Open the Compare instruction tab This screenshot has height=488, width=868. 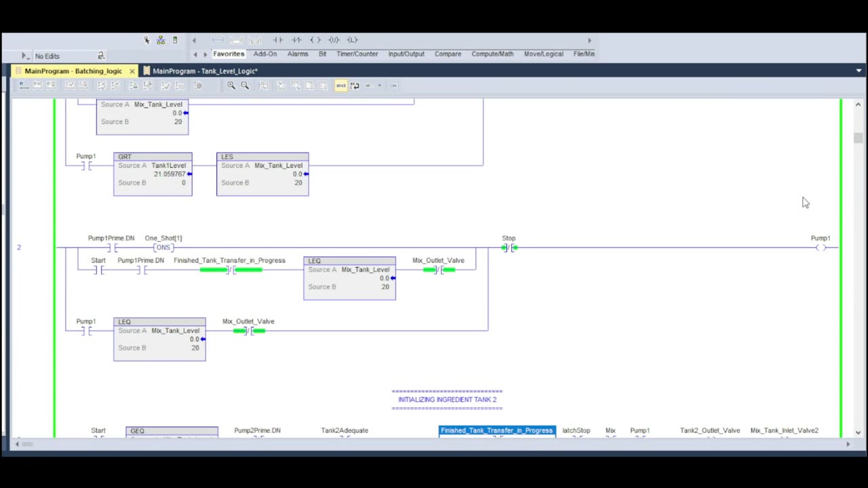tap(448, 54)
